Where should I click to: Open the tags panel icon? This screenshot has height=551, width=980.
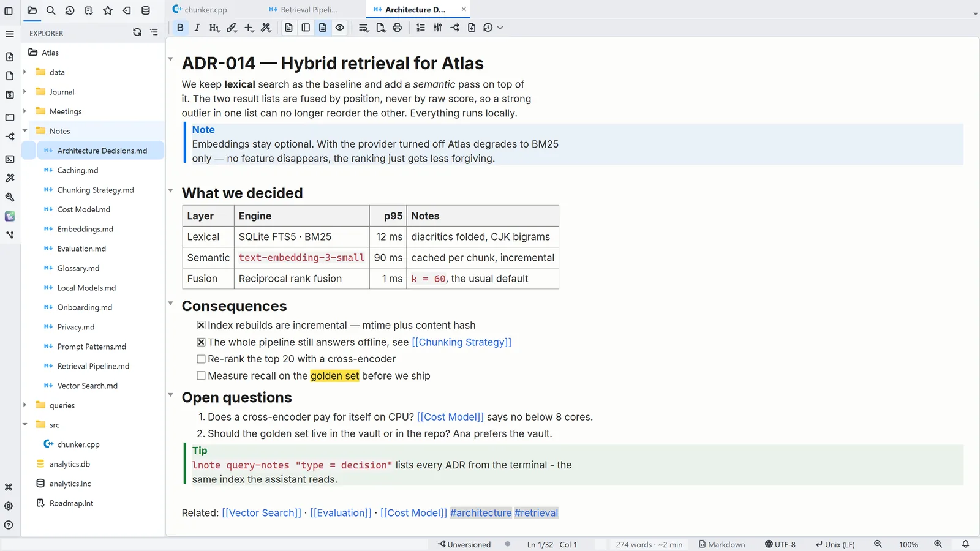[127, 10]
